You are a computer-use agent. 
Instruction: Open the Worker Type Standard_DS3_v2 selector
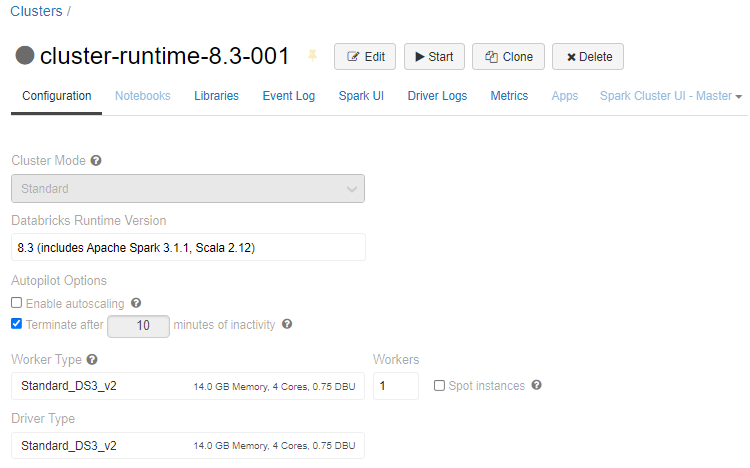click(188, 386)
